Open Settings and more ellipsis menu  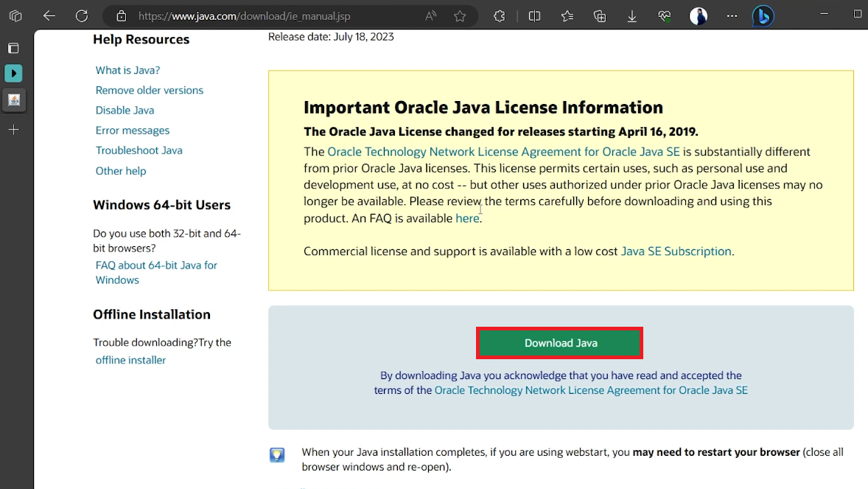732,15
